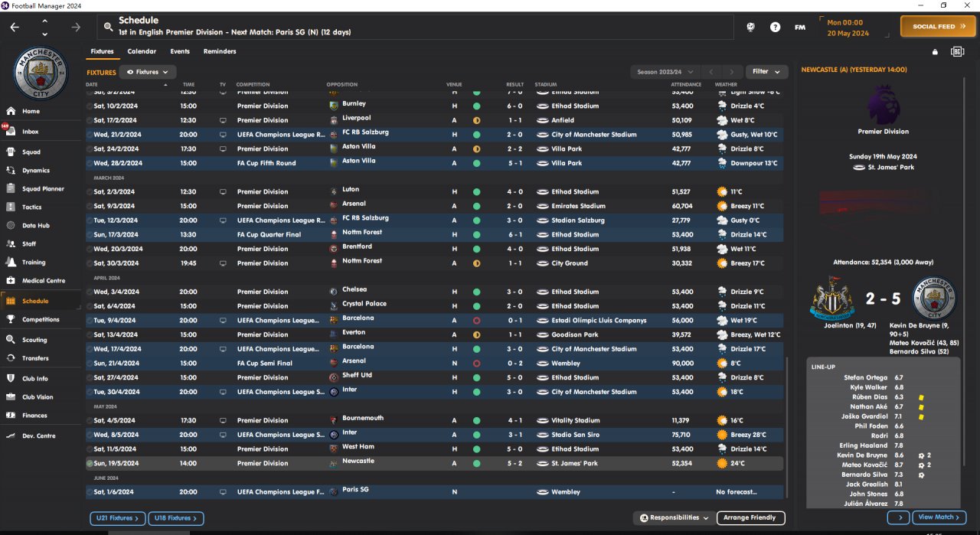
Task: Click the next arrow beside View Match
Action: coord(898,517)
